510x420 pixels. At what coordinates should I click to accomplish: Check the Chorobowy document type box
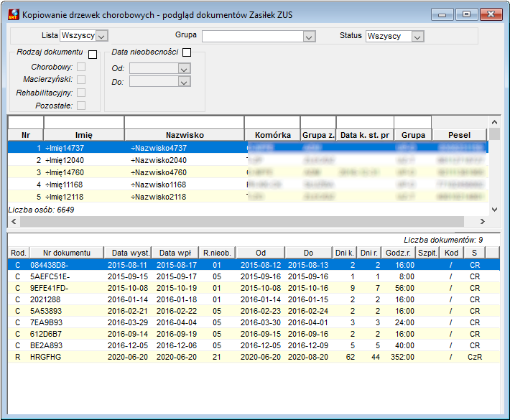pyautogui.click(x=81, y=67)
